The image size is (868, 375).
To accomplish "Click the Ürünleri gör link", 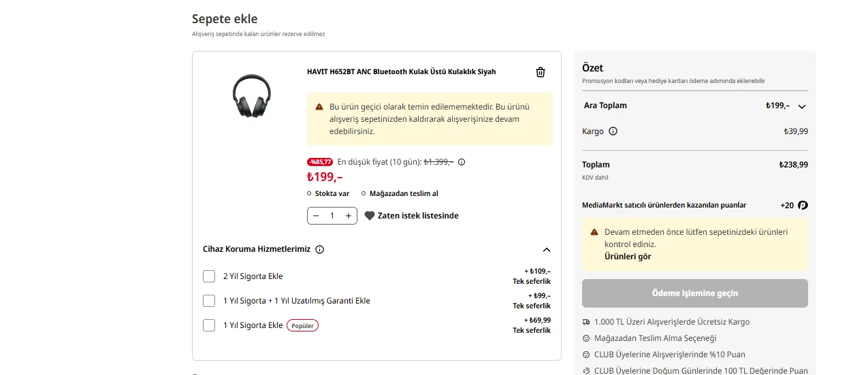I will point(628,257).
